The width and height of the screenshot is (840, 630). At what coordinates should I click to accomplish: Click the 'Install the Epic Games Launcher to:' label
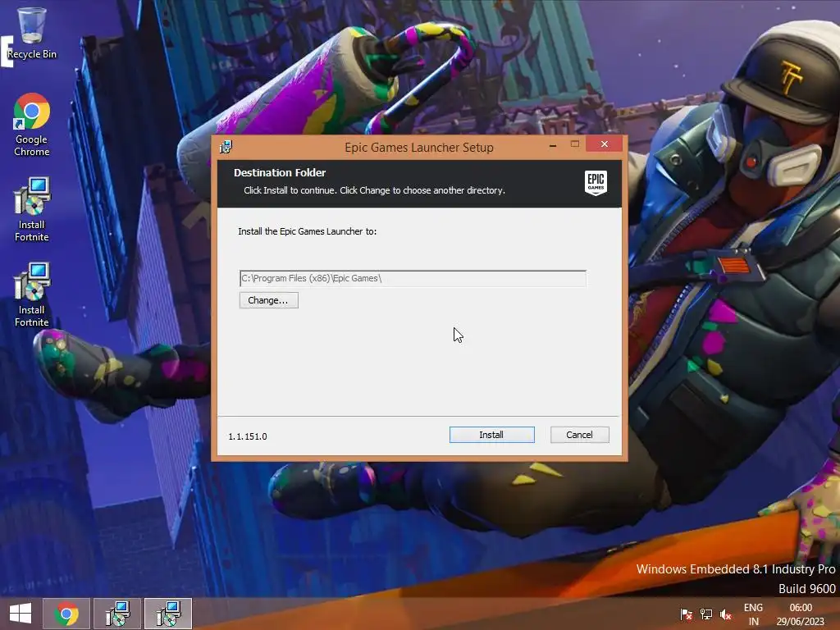[x=307, y=231]
